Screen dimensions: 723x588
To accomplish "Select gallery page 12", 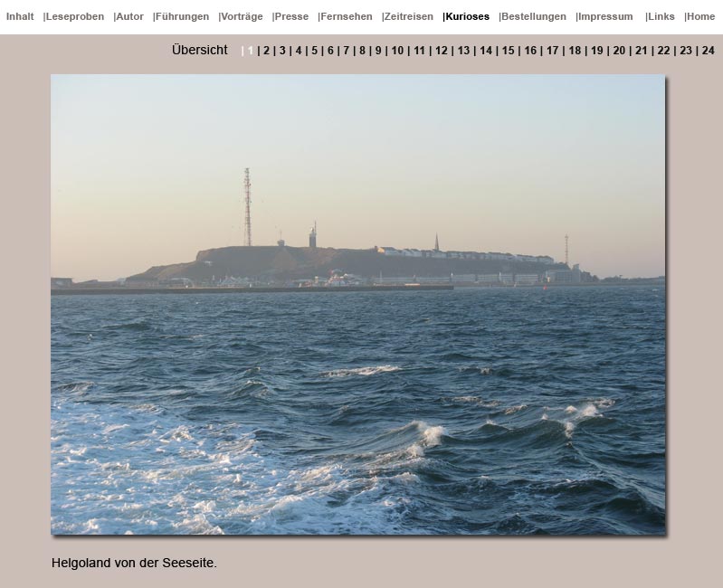I will click(442, 51).
